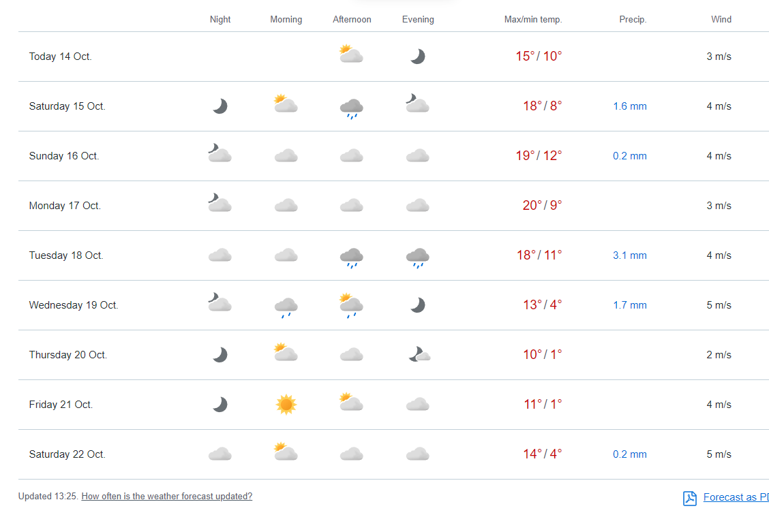
Task: Select the Monday 17 Oct. row label
Action: coord(65,206)
